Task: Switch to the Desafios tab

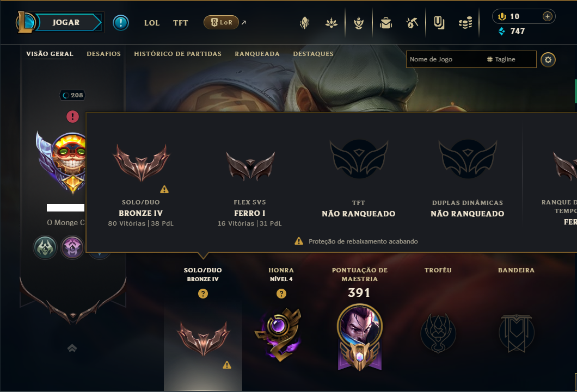Action: [x=104, y=54]
